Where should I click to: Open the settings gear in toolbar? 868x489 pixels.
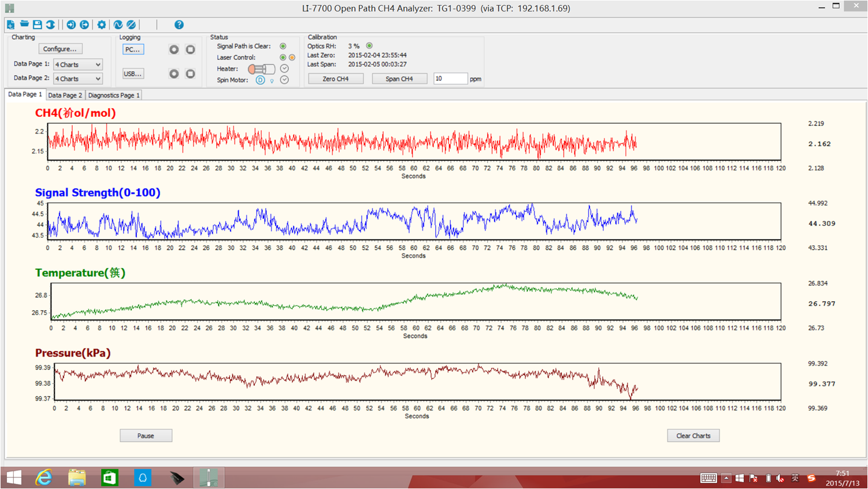pyautogui.click(x=102, y=24)
